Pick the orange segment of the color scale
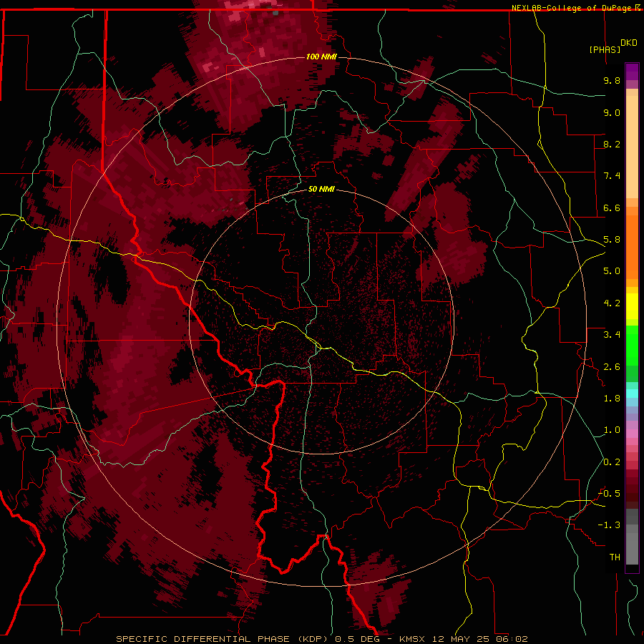The width and height of the screenshot is (644, 644). click(632, 248)
